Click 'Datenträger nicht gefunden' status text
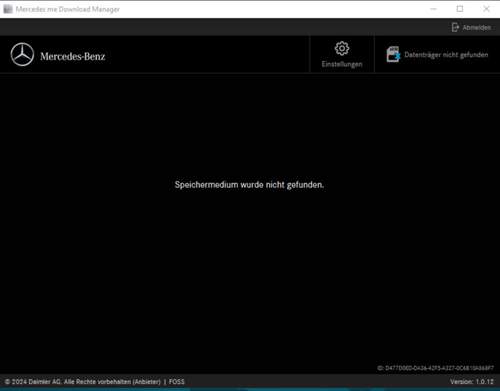500x391 pixels. pyautogui.click(x=446, y=55)
